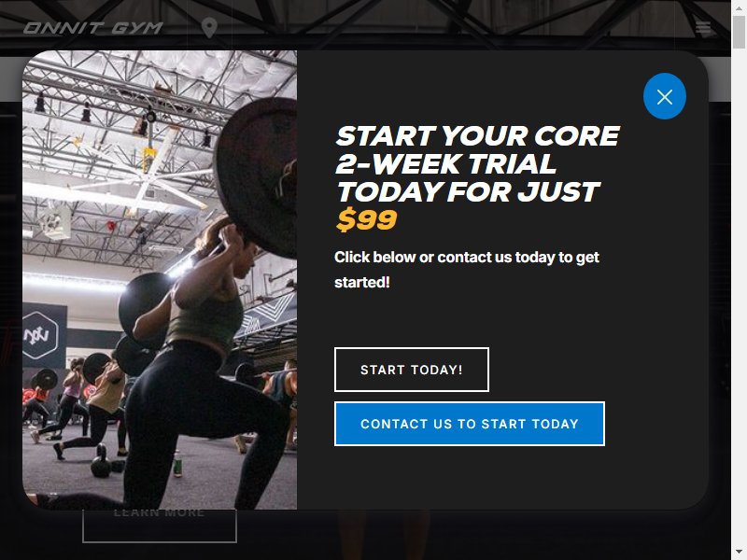Click the Onnit Gym header logo
Viewport: 747px width, 560px height.
pyautogui.click(x=92, y=28)
